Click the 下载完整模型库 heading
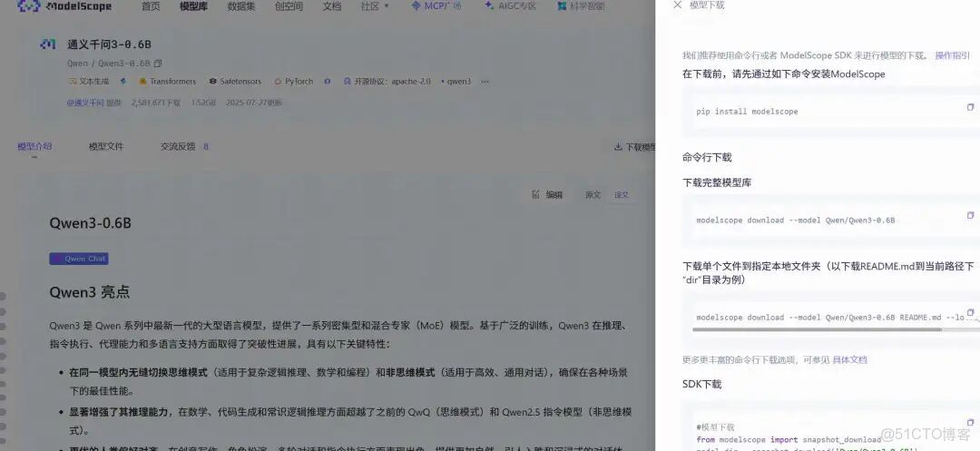The width and height of the screenshot is (980, 451). point(717,183)
